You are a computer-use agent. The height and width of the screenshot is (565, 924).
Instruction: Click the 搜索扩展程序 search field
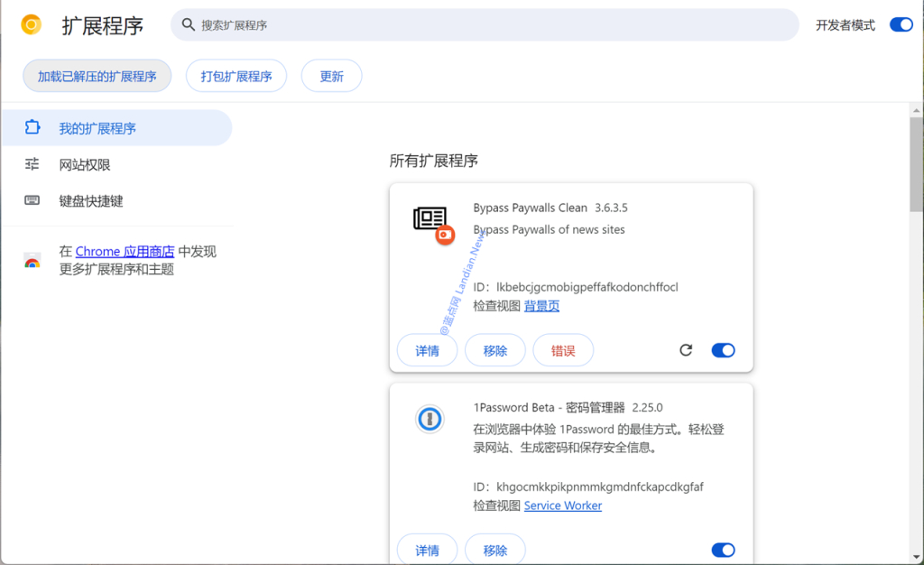[x=485, y=24]
